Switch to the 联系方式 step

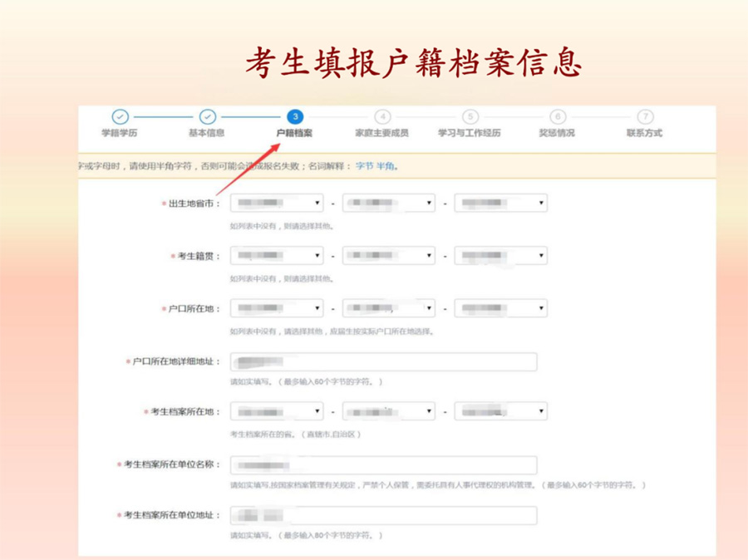click(x=645, y=133)
